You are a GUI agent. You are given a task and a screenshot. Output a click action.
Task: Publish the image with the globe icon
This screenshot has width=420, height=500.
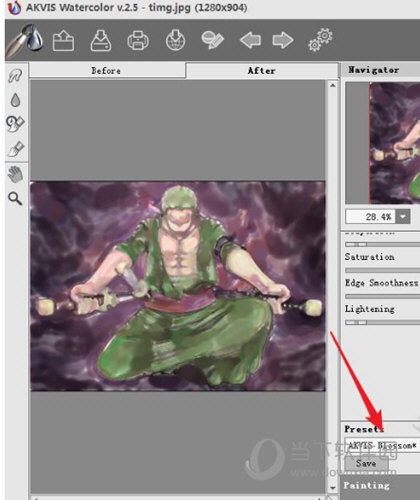tap(176, 40)
